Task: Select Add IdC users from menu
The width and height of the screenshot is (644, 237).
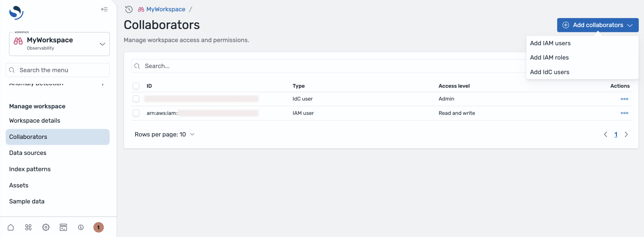Action: [549, 72]
